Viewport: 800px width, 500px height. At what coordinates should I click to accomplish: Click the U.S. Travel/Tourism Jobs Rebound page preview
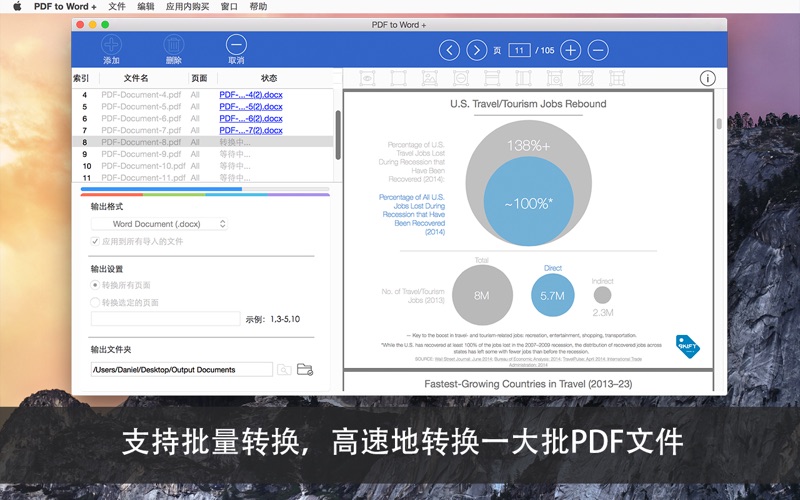tap(528, 230)
